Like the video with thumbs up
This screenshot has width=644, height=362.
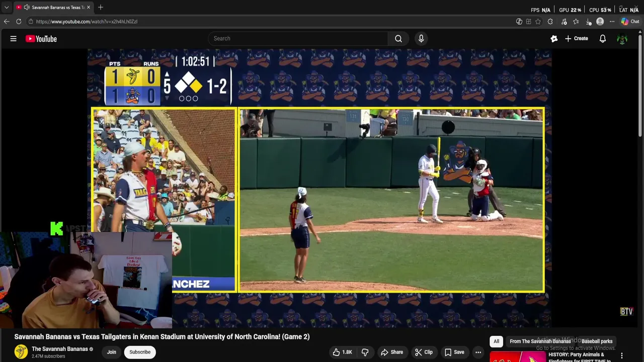342,352
